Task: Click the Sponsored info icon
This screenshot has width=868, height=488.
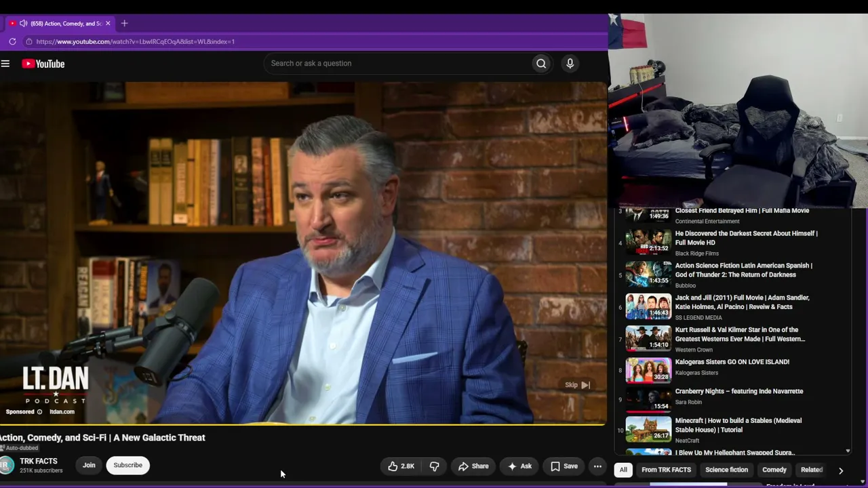Action: point(39,411)
